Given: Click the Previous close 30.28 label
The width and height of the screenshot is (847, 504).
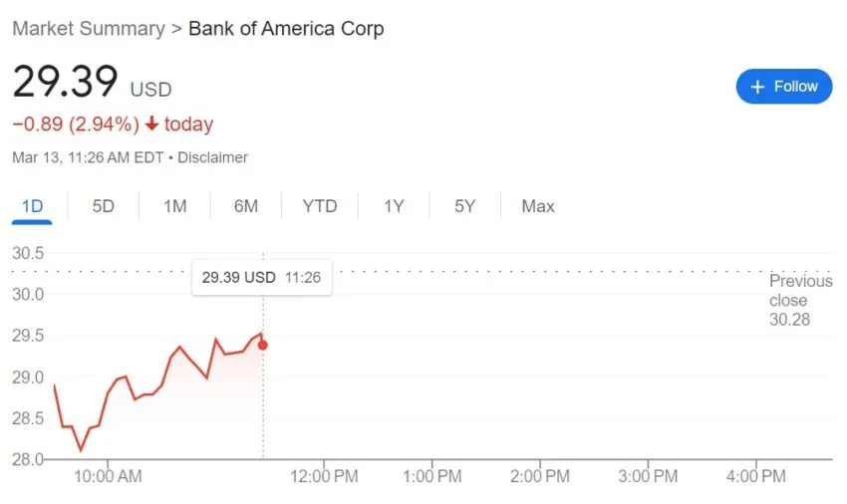Looking at the screenshot, I should pos(800,300).
